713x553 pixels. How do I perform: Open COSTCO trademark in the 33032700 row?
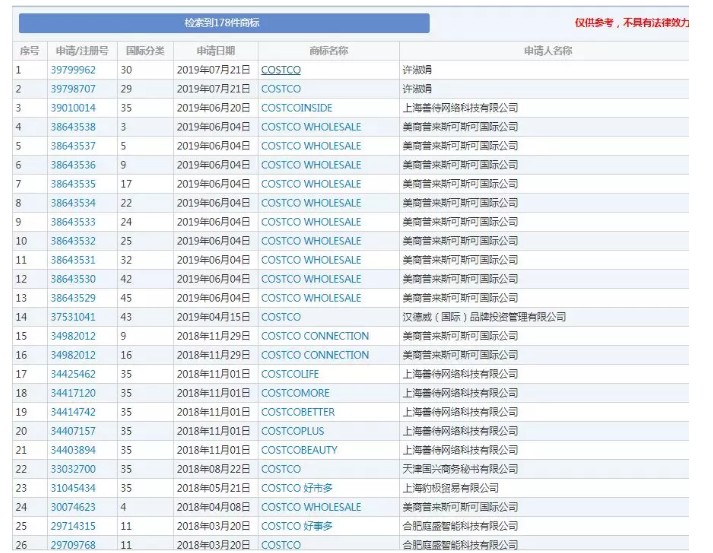click(281, 469)
